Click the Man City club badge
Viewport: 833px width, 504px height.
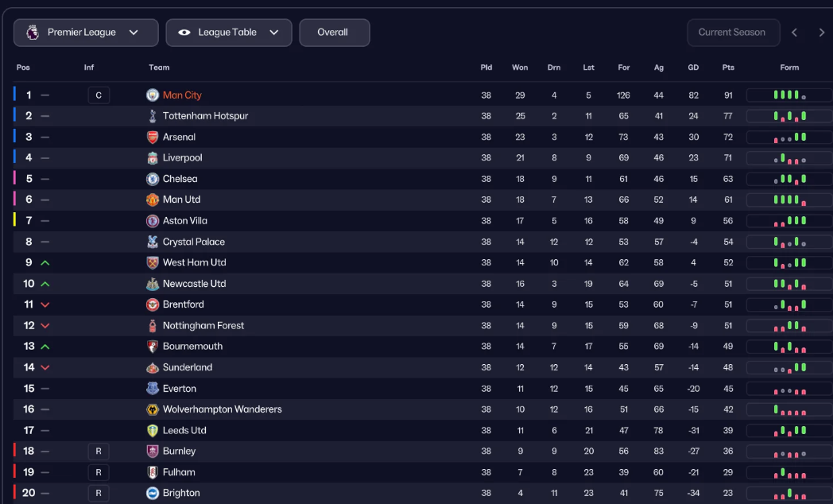click(153, 95)
